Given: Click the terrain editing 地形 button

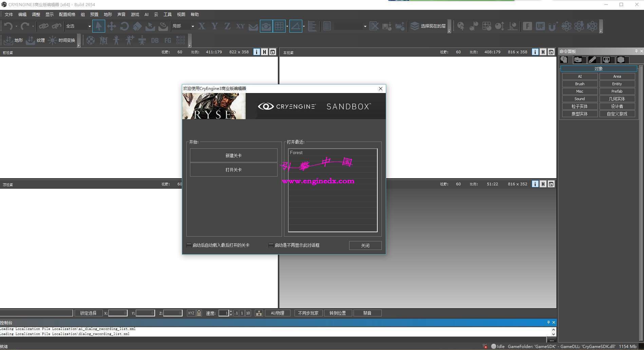Looking at the screenshot, I should (13, 40).
